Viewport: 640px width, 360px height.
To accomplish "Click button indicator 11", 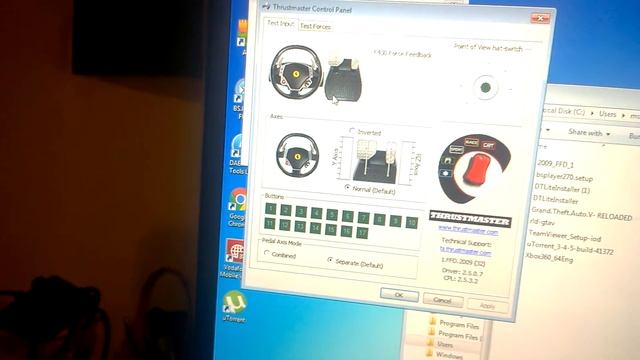I will click(x=269, y=223).
